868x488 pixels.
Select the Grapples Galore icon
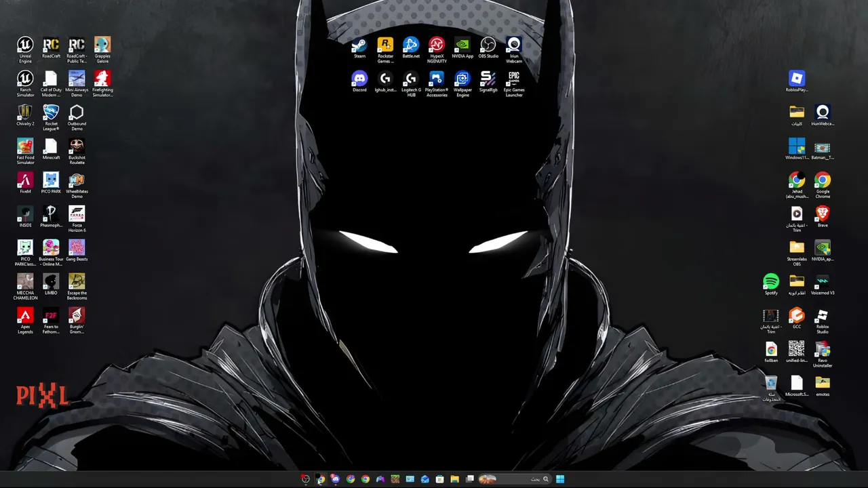[x=102, y=50]
